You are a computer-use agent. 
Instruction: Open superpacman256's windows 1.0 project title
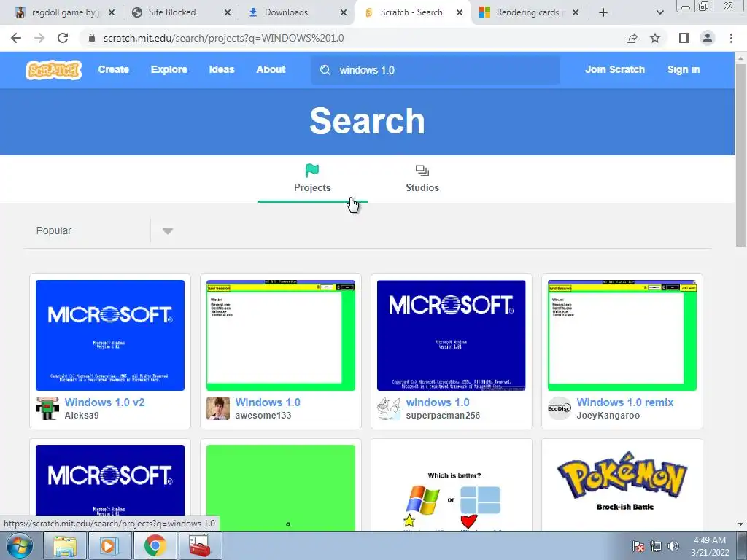pos(438,402)
